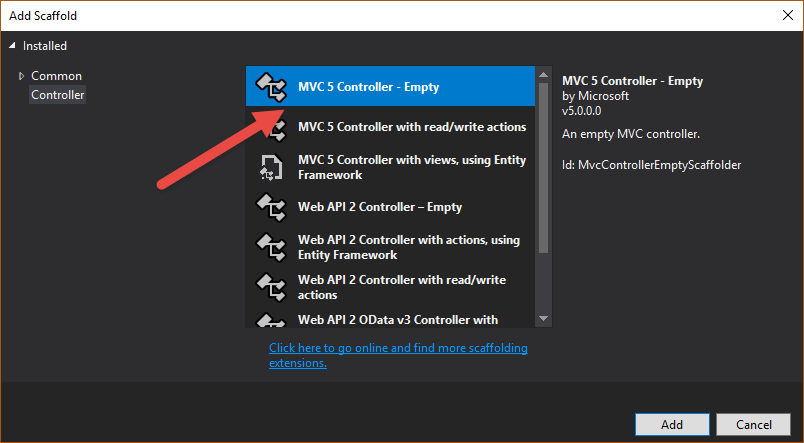Click the Id: MvcControllerEmptyScaffolder text
This screenshot has width=804, height=443.
tap(652, 165)
